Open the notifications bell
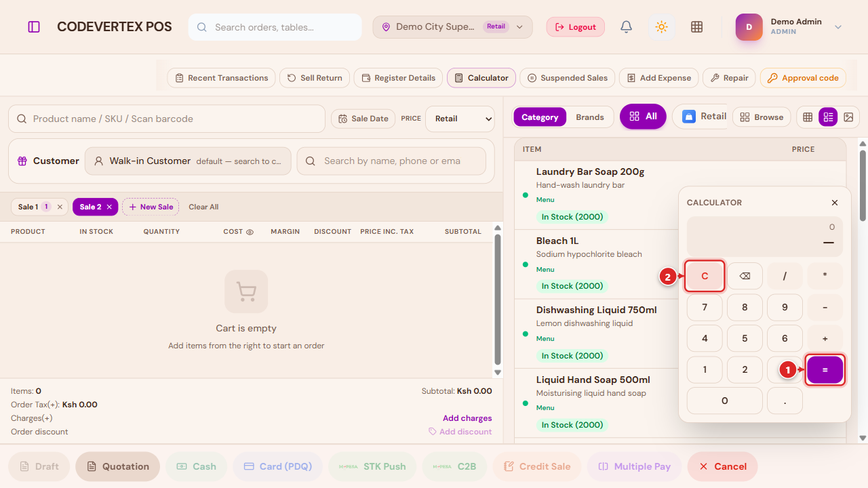Viewport: 868px width, 488px height. point(627,27)
